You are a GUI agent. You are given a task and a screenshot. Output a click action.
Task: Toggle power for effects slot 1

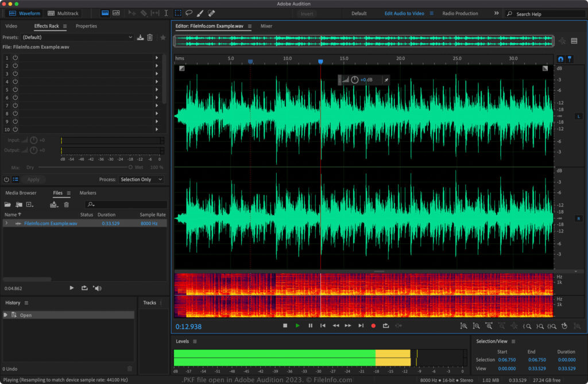[x=16, y=57]
